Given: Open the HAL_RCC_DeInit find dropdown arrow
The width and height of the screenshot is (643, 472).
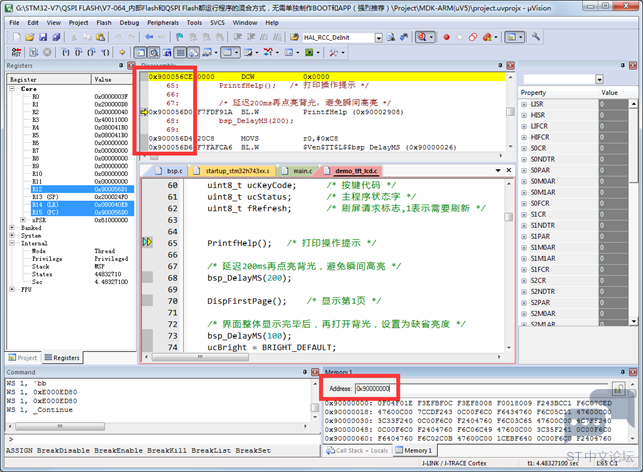Looking at the screenshot, I should [x=379, y=38].
